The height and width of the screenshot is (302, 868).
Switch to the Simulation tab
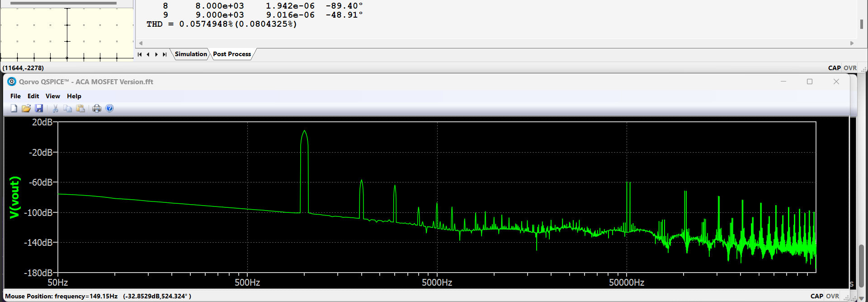[x=191, y=54]
